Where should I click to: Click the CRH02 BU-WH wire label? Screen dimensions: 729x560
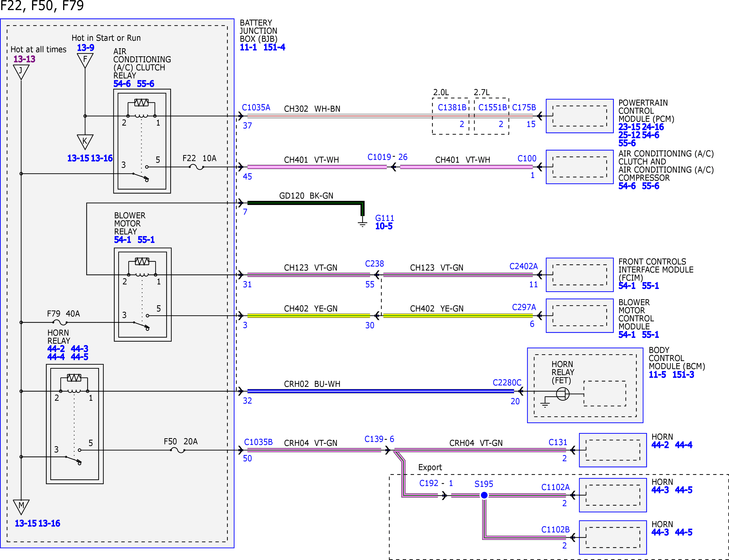[312, 384]
